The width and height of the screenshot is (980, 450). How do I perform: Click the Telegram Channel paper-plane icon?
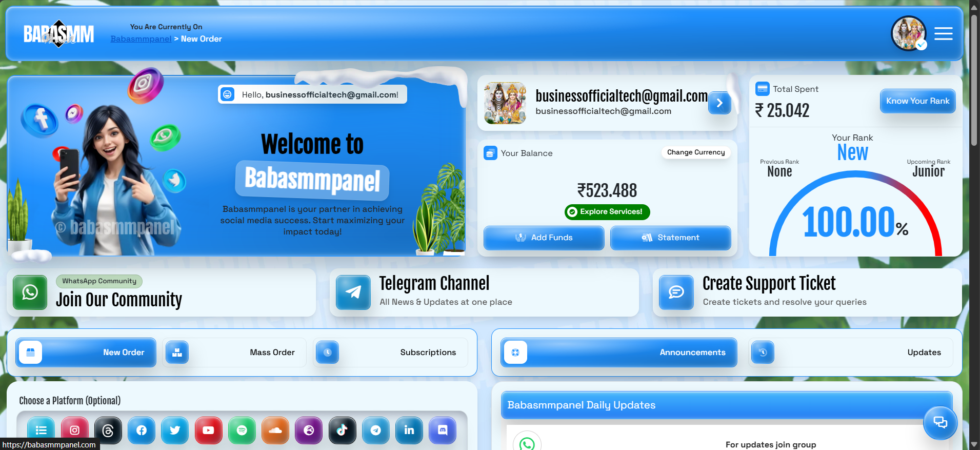353,292
